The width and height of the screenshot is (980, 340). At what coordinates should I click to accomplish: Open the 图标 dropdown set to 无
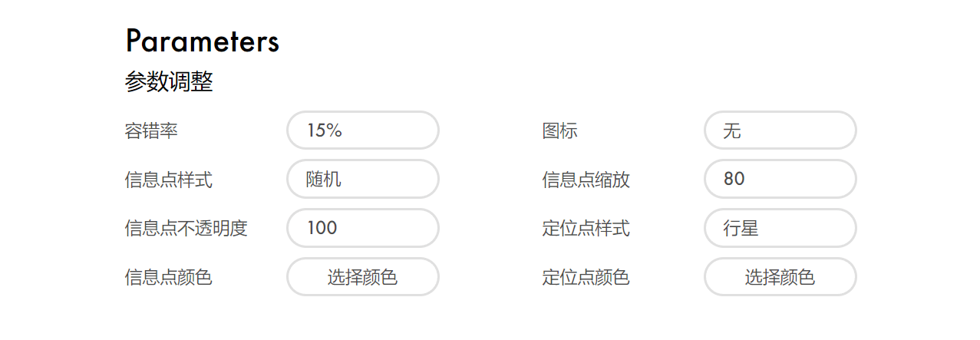pos(780,130)
